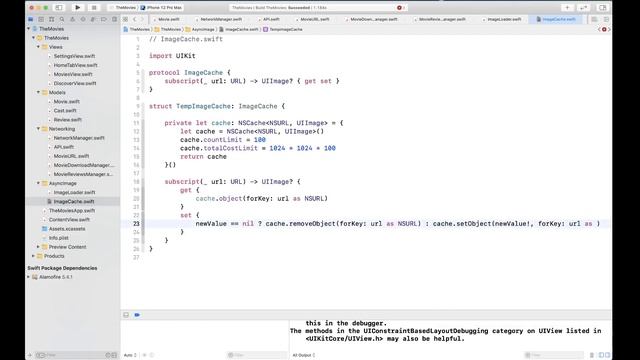Open the library plus button
The width and height of the screenshot is (640, 360).
567,7
